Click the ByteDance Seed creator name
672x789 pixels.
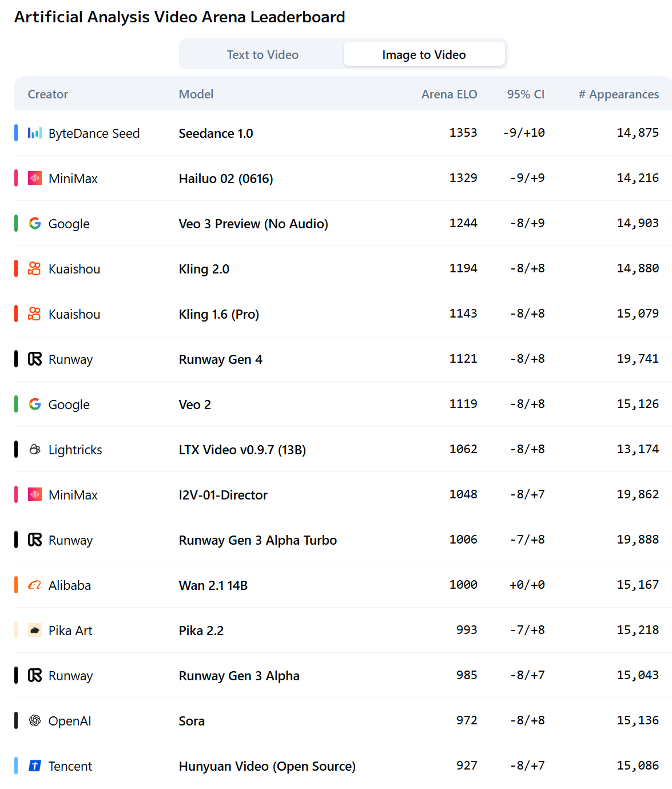coord(94,133)
